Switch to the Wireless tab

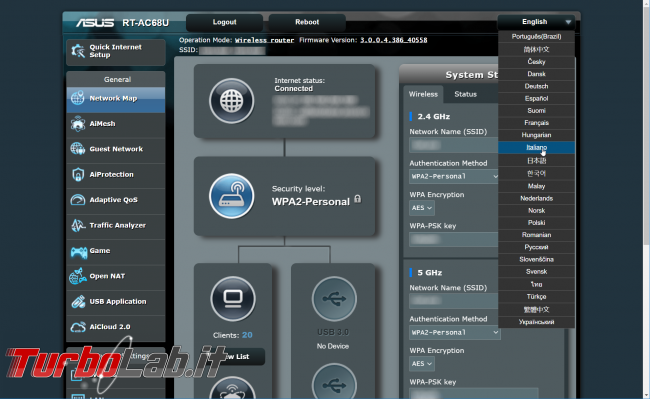click(423, 94)
